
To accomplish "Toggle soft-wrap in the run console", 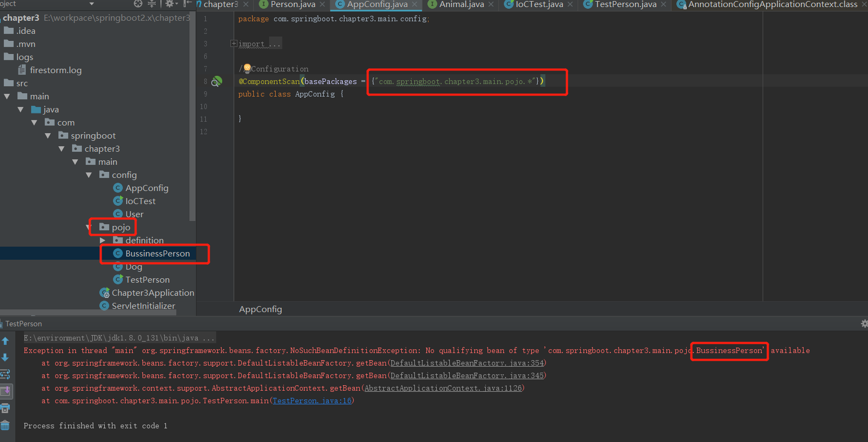I will (5, 374).
